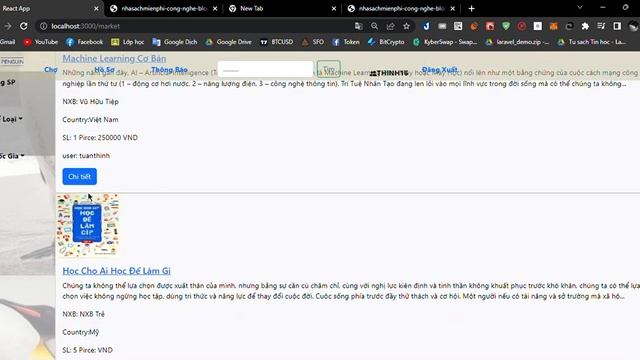The image size is (640, 360).
Task: Open the Gmail bookmark
Action: pyautogui.click(x=7, y=42)
